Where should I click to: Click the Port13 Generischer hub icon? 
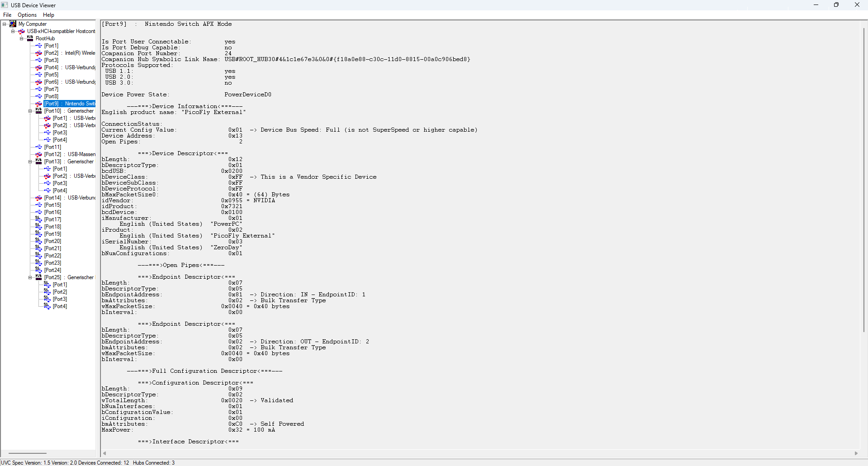[x=38, y=162]
